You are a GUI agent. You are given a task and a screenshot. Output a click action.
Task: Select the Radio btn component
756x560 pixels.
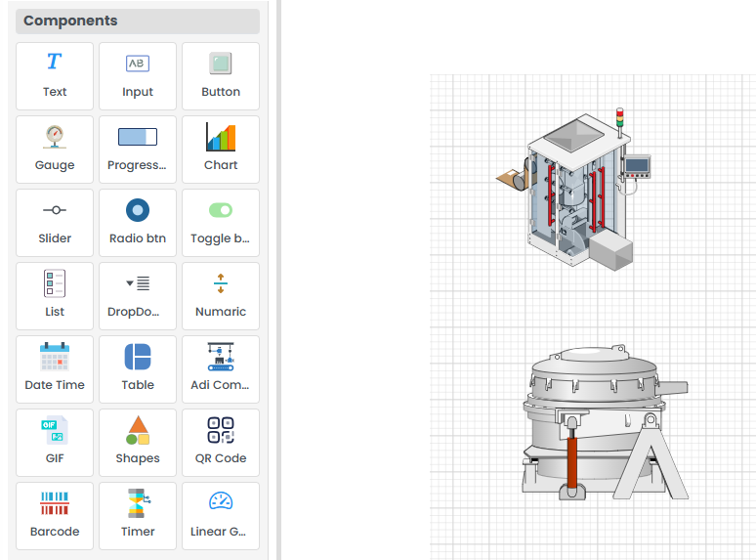point(138,223)
